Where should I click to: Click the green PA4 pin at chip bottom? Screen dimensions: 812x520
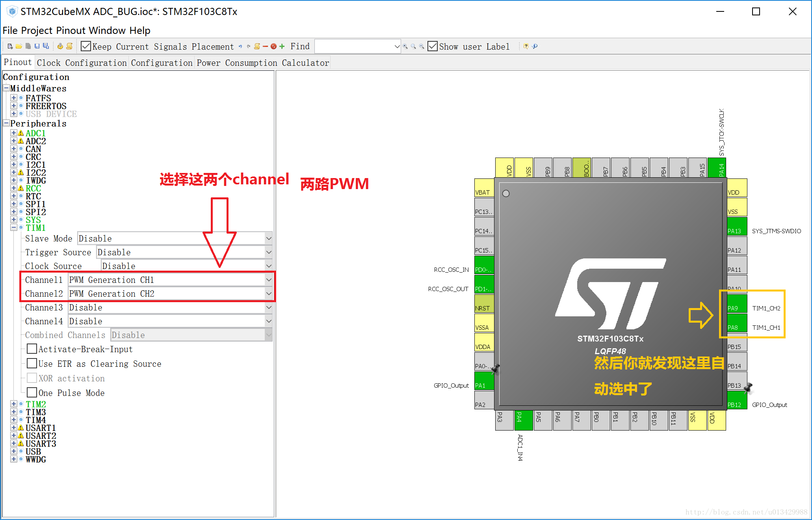[524, 420]
